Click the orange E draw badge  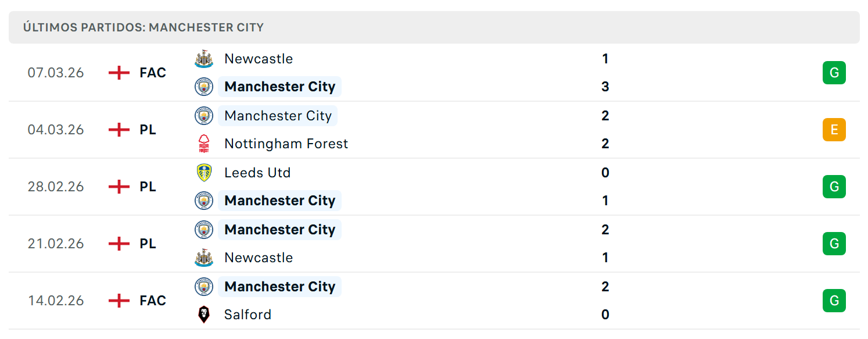[x=834, y=130]
